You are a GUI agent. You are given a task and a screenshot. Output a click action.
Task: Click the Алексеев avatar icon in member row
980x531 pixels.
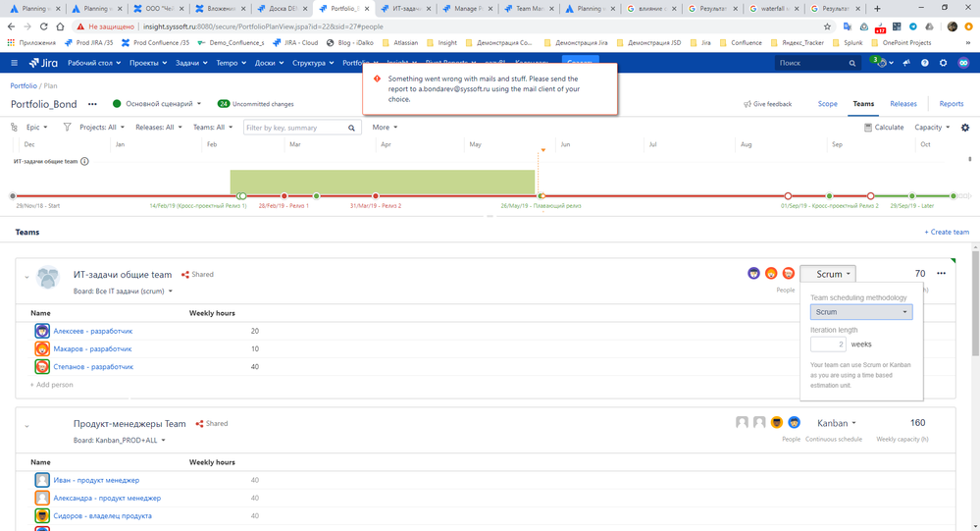42,331
